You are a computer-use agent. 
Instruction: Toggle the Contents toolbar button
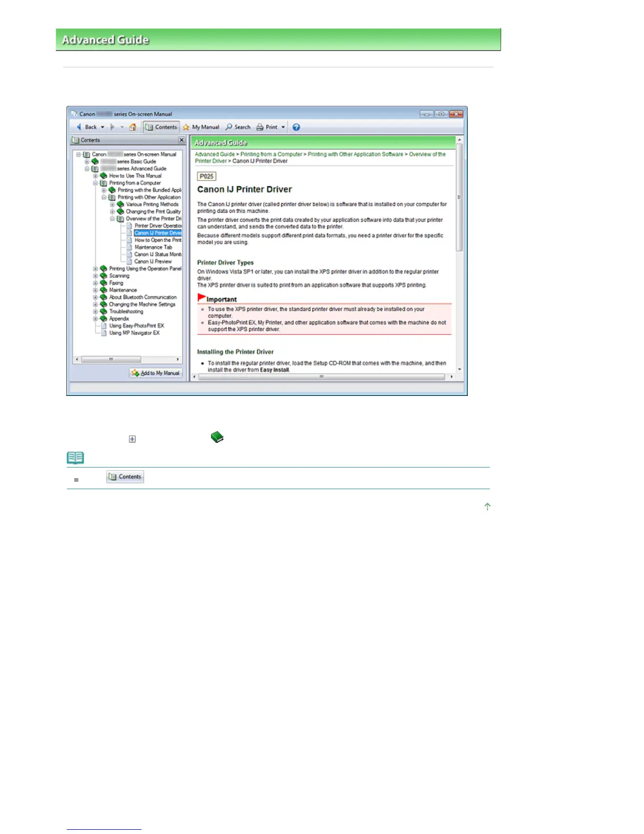pos(162,127)
